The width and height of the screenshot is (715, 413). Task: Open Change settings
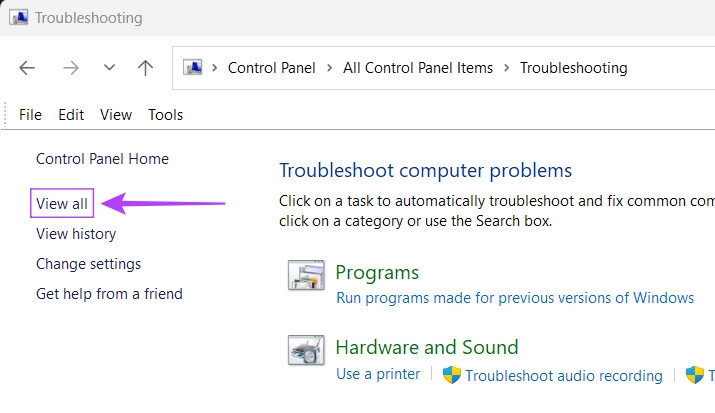(x=88, y=264)
